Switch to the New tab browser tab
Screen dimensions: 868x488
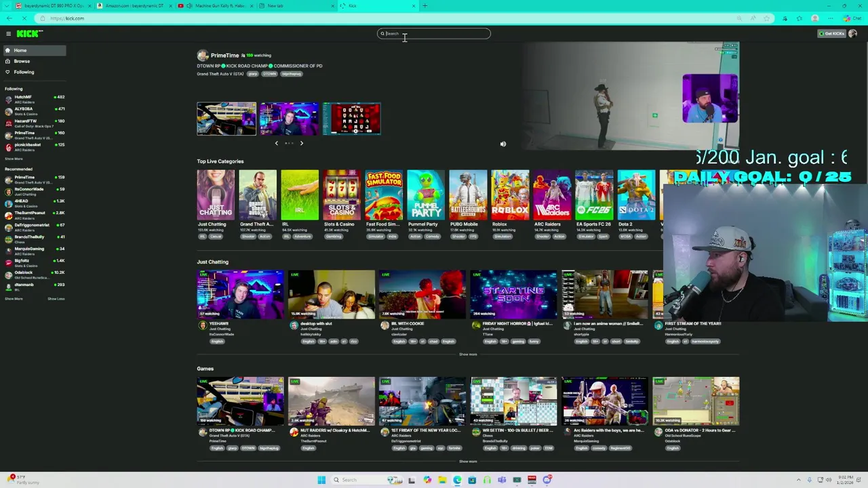pyautogui.click(x=297, y=5)
